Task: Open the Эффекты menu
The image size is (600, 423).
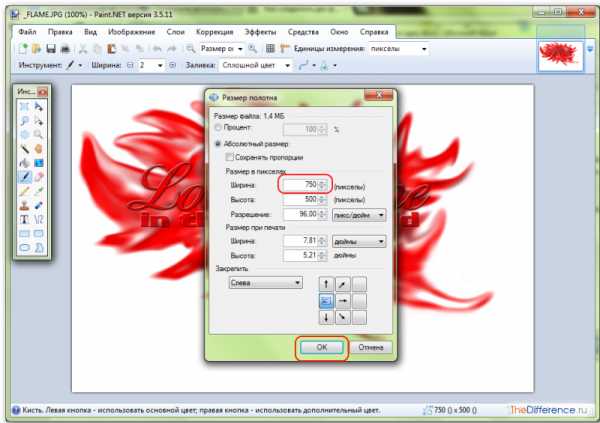Action: (x=261, y=32)
